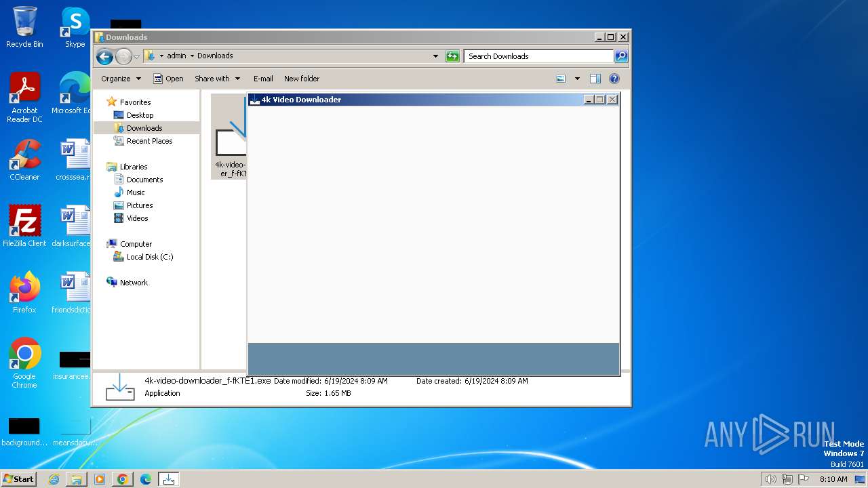Open Windows Explorer taskbar button

77,479
